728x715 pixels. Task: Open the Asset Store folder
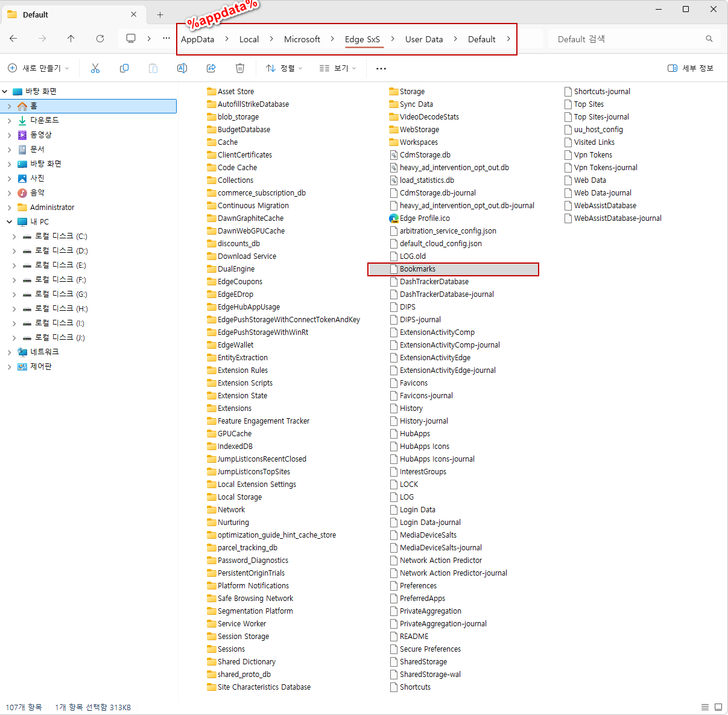point(230,92)
